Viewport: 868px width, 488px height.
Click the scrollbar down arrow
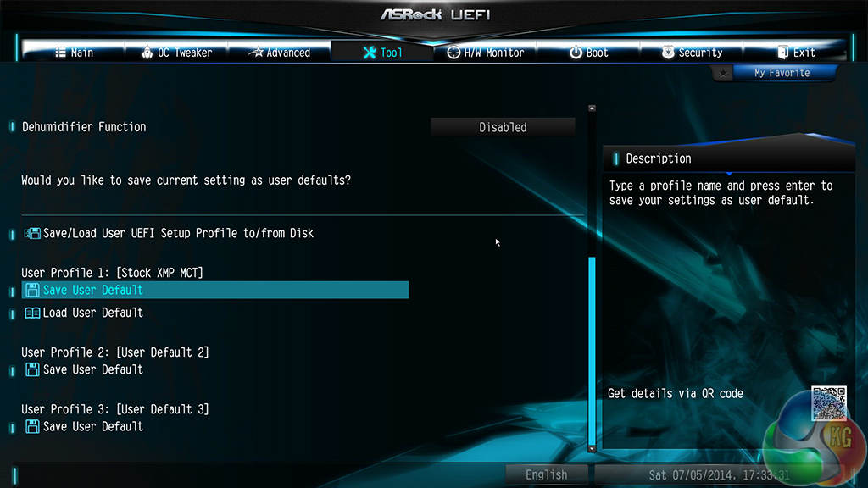tap(592, 449)
